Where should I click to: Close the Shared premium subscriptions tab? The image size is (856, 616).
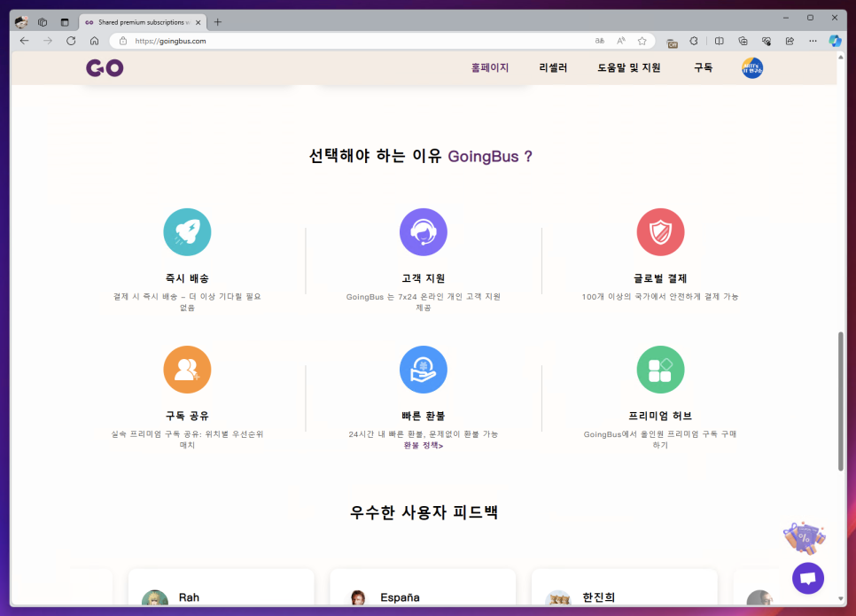pos(198,22)
